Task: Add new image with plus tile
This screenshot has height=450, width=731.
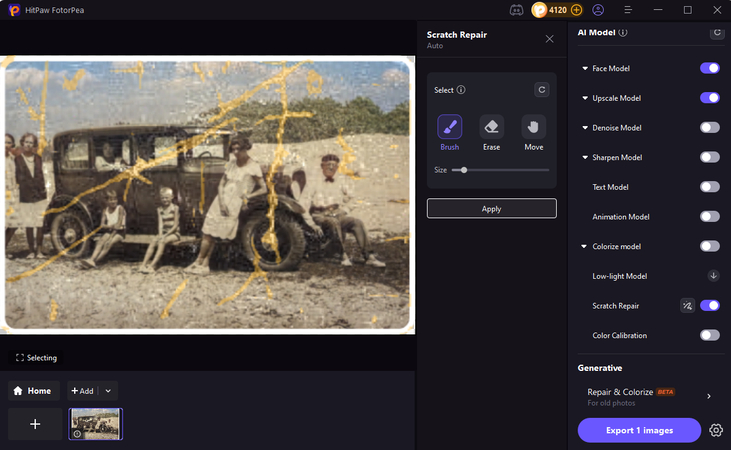Action: 35,424
